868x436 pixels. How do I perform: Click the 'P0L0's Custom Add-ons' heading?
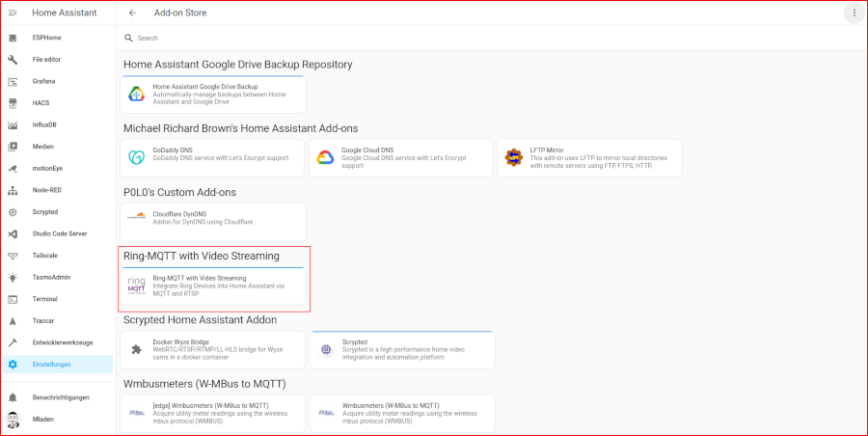(x=180, y=192)
